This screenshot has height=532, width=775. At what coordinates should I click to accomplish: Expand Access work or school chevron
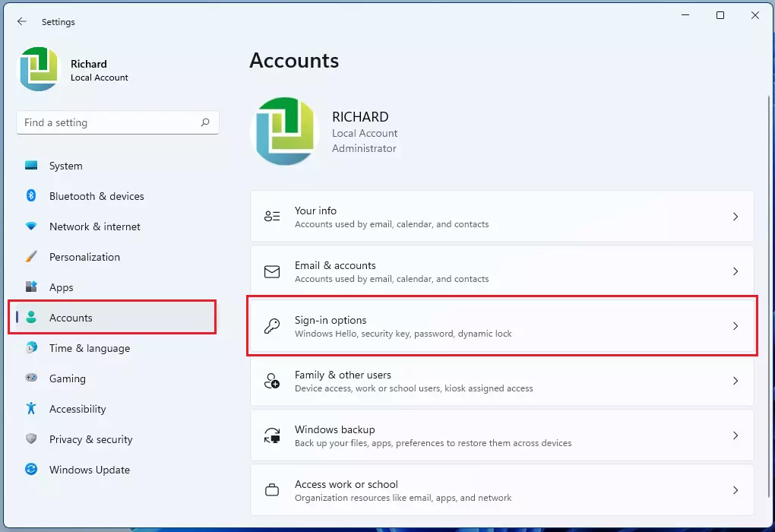[x=735, y=490]
